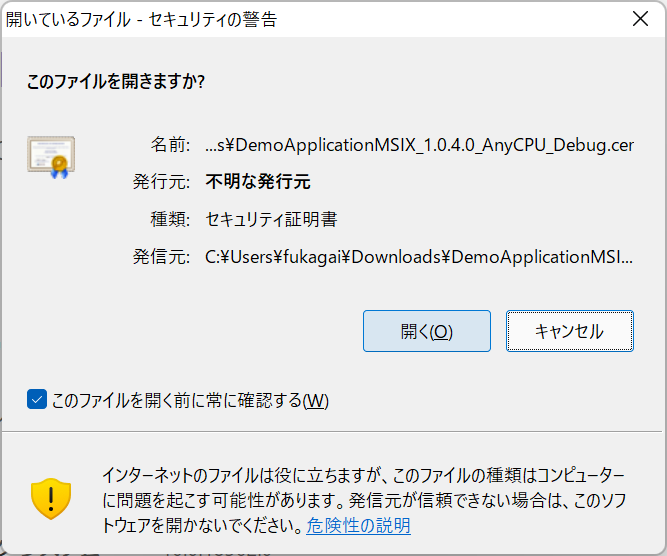
Task: Click the C:¥Users¥fukagai¥Downloads path text
Action: [x=419, y=257]
